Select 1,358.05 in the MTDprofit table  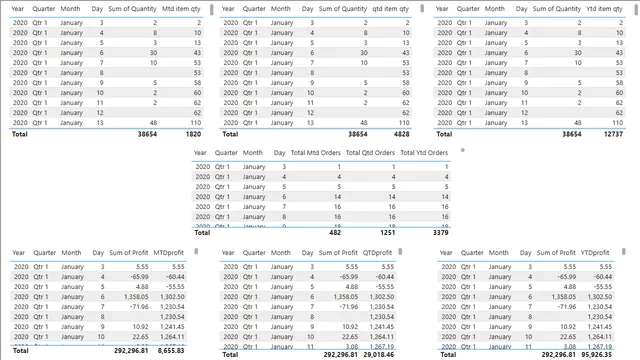(136, 297)
